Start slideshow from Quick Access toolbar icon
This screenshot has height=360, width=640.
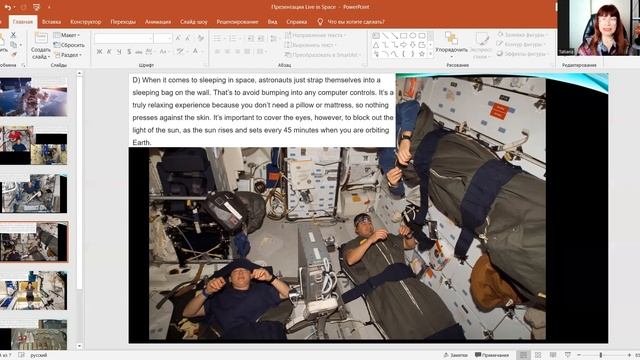click(36, 7)
